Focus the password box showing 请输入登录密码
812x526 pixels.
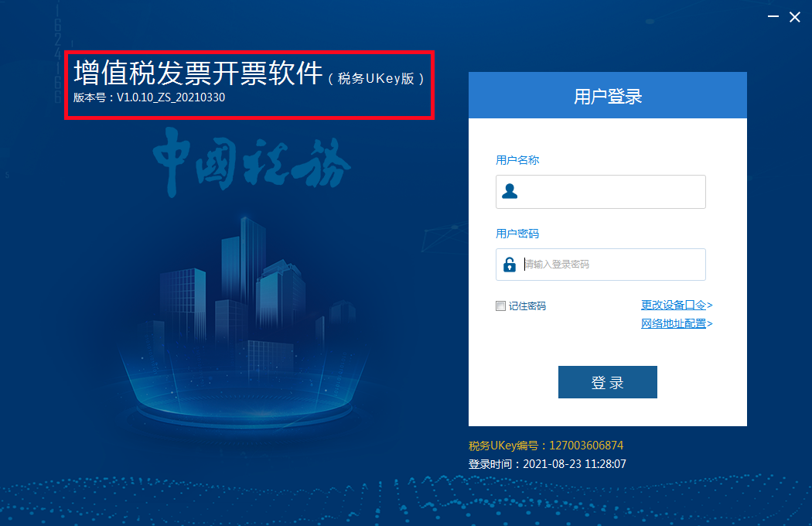point(601,265)
